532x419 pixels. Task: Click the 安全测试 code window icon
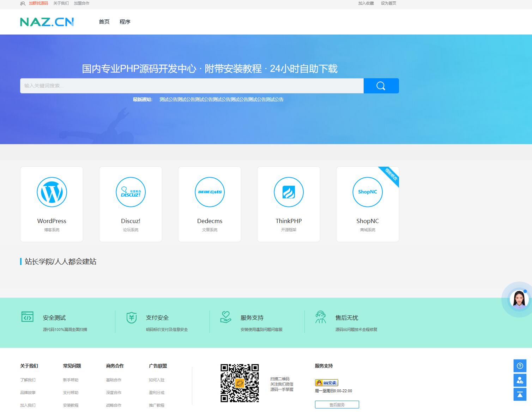[x=28, y=317]
